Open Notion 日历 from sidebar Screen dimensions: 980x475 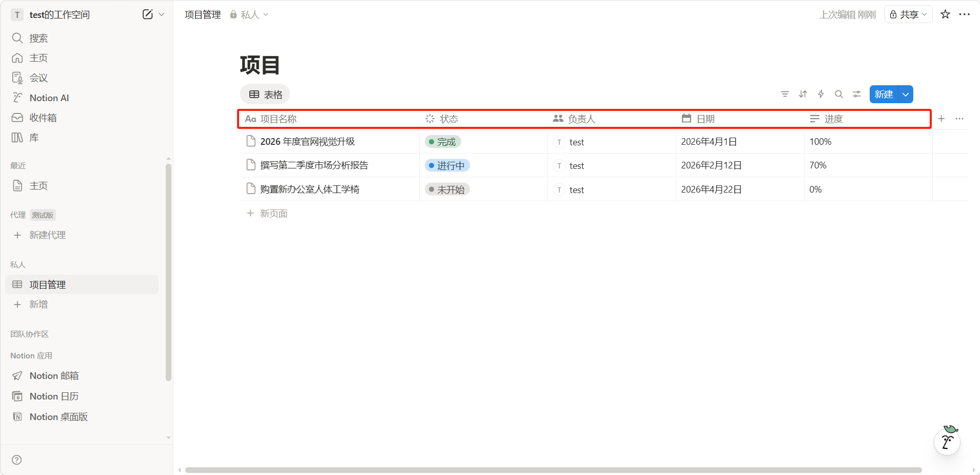(54, 396)
